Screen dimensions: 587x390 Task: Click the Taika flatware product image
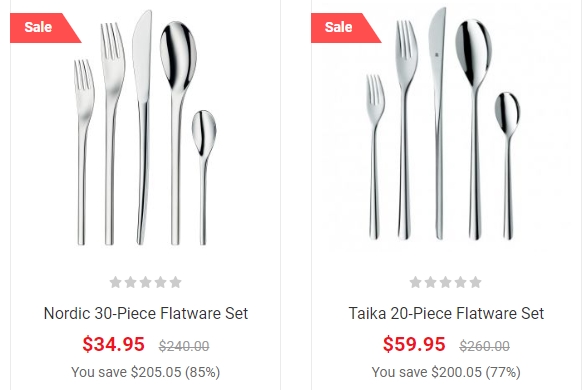point(443,125)
